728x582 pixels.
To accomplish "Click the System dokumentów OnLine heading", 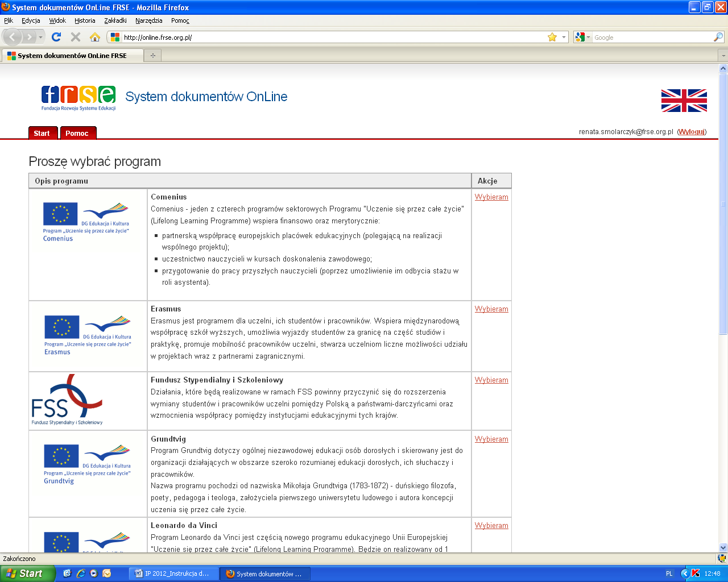I will coord(206,97).
